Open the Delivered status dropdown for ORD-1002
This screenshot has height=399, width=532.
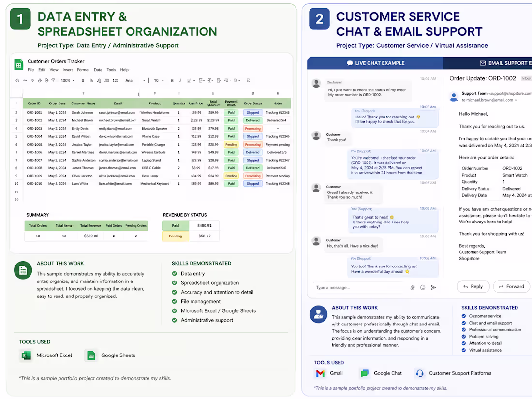pyautogui.click(x=252, y=120)
